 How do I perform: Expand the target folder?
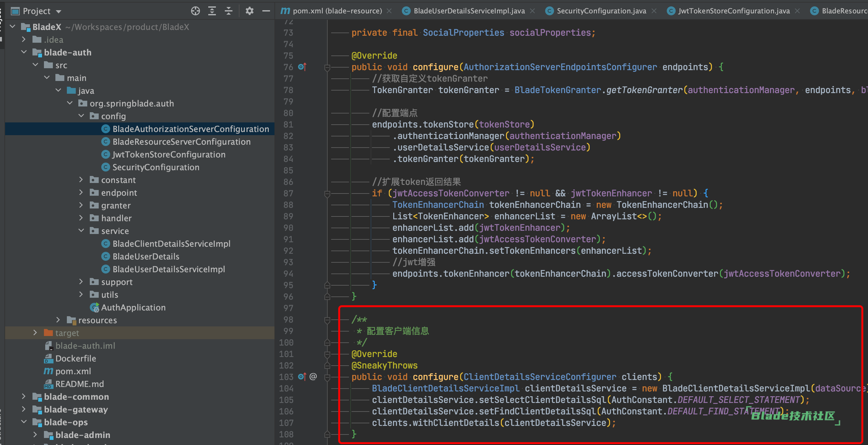pyautogui.click(x=35, y=332)
